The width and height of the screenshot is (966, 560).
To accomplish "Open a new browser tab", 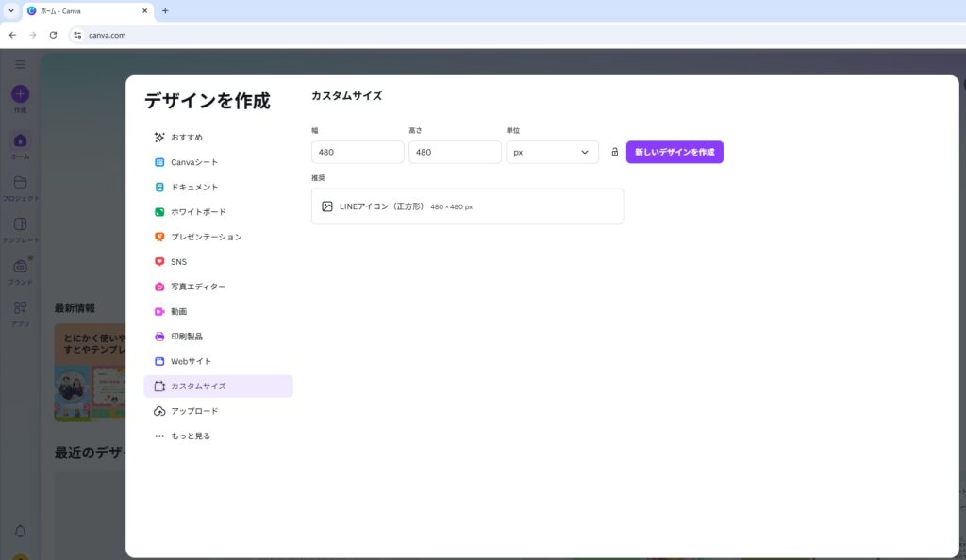I will tap(165, 10).
